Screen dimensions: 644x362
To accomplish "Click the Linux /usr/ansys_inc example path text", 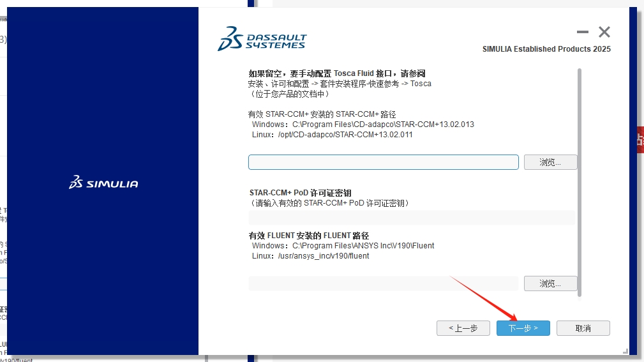I will [310, 256].
